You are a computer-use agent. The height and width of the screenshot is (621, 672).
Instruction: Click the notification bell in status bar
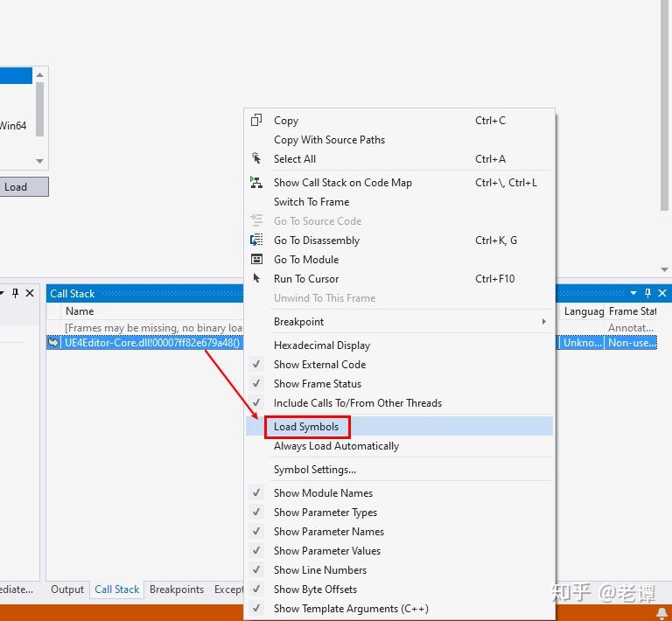coord(661,613)
